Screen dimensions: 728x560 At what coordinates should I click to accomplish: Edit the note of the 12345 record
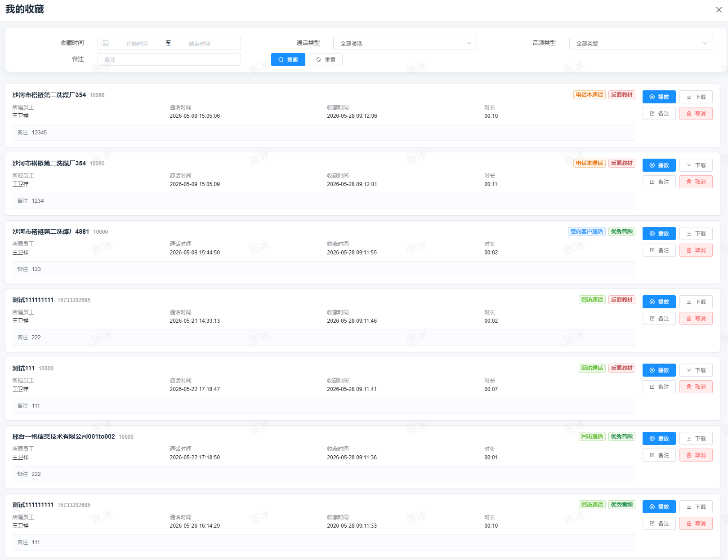click(659, 113)
